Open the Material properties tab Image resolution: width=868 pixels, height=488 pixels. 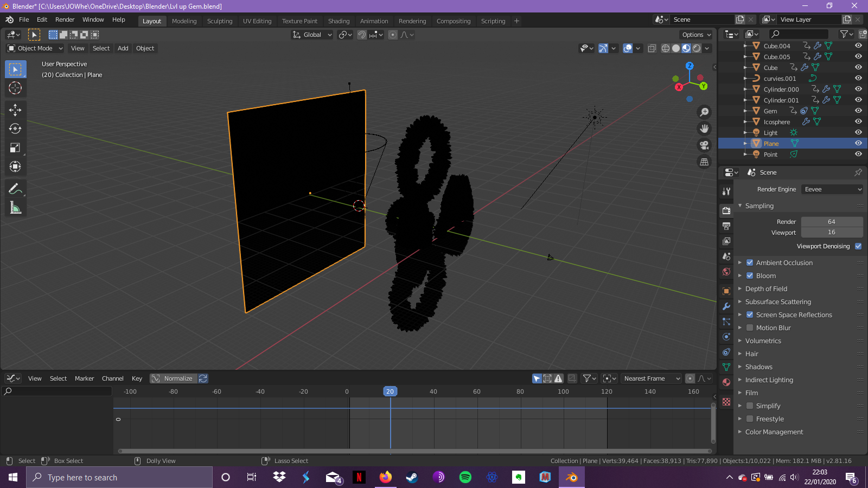click(x=726, y=382)
